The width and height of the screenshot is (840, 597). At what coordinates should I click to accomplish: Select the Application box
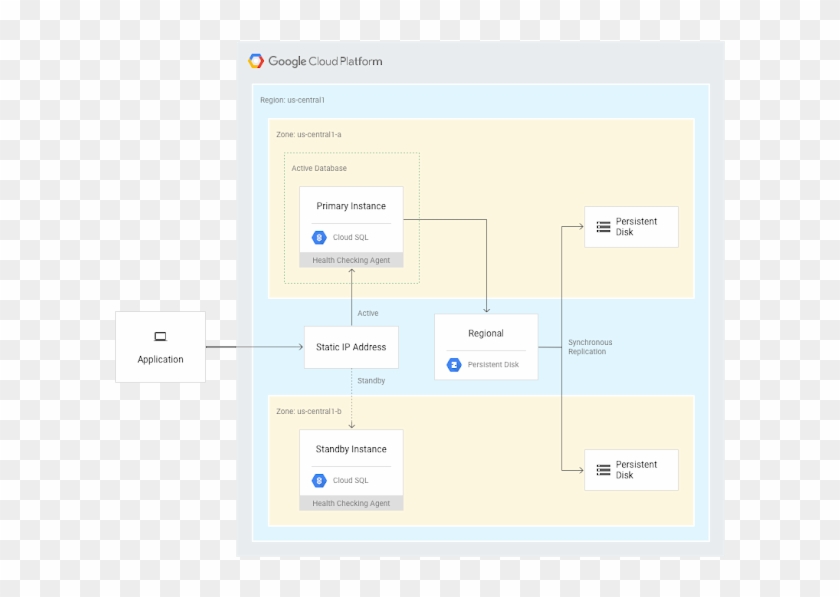[x=160, y=359]
